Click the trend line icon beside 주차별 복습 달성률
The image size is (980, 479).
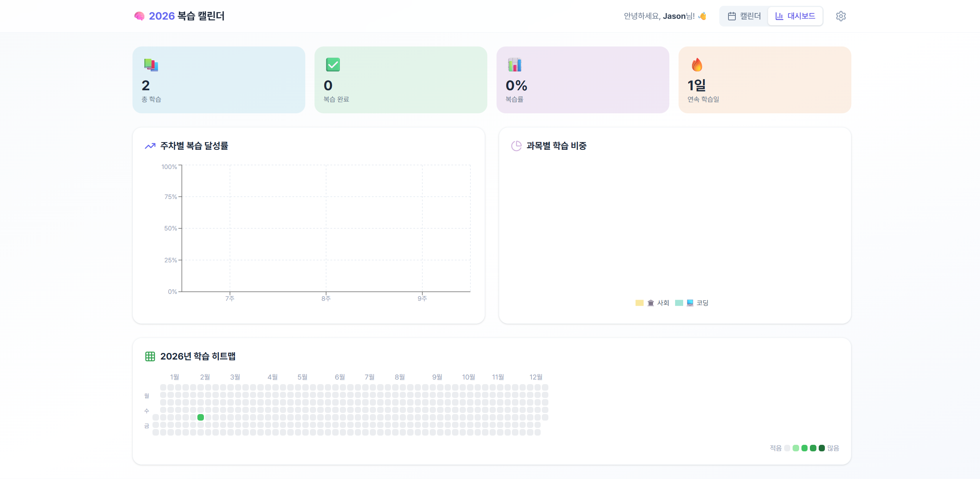click(x=150, y=146)
